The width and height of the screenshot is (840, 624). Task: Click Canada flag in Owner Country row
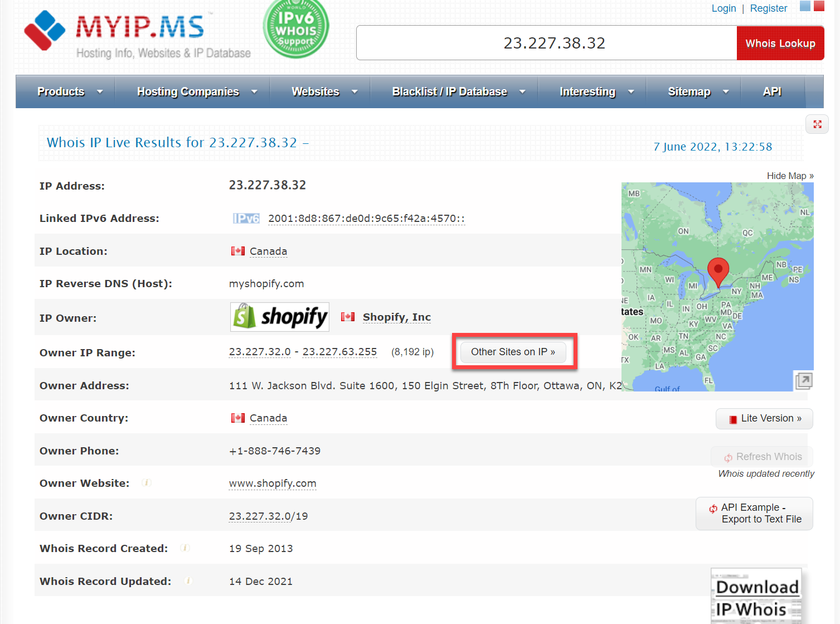point(238,418)
